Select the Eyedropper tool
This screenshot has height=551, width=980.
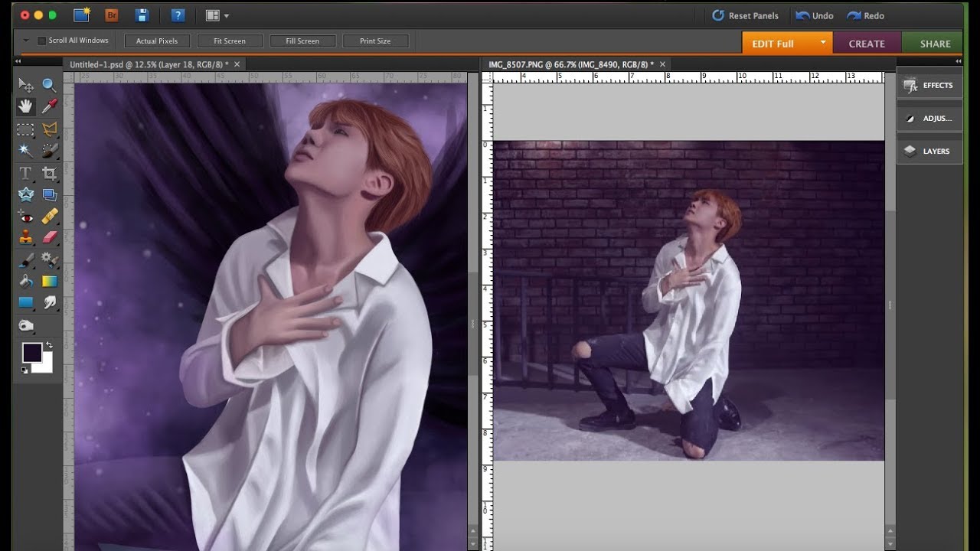pos(49,106)
